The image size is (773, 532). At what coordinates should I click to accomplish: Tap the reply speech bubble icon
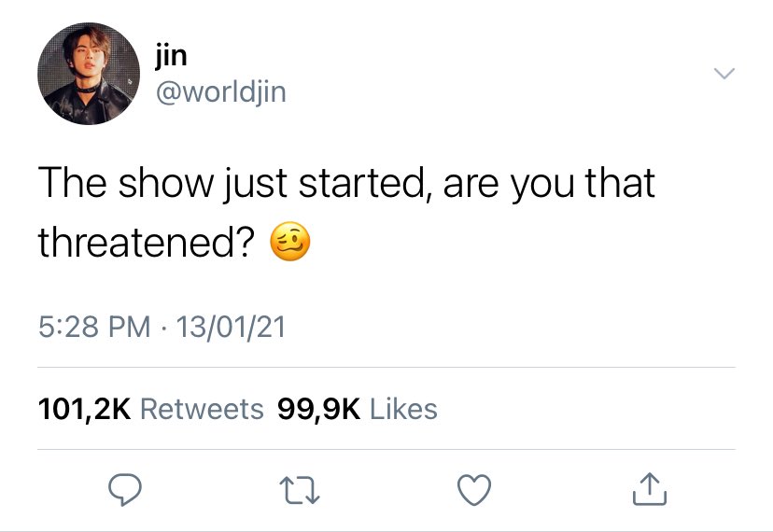[125, 489]
